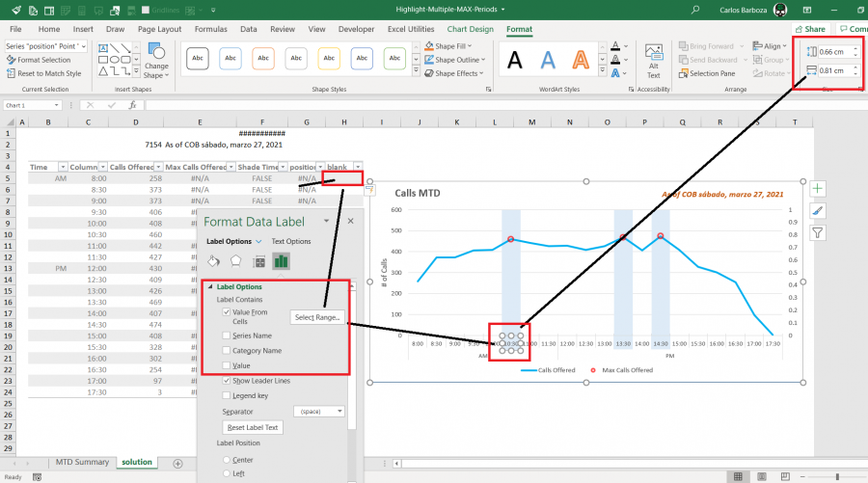The image size is (868, 483).
Task: Click the Insert Function fx icon
Action: [132, 105]
